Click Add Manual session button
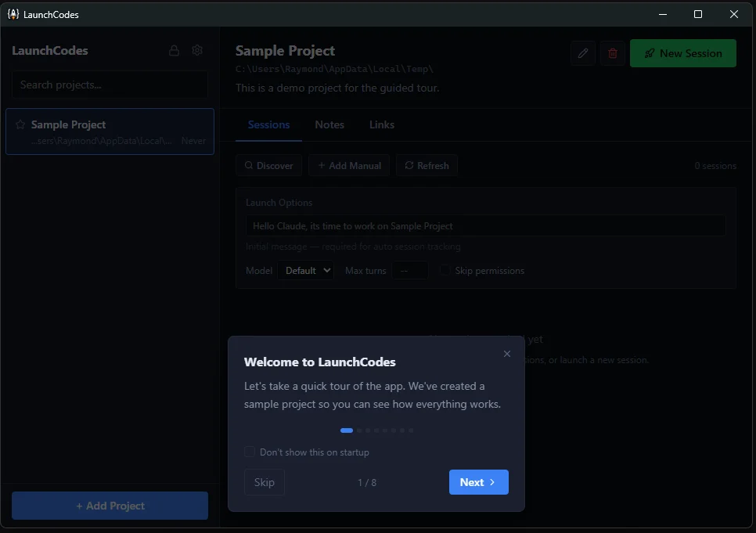756x533 pixels. (x=349, y=166)
